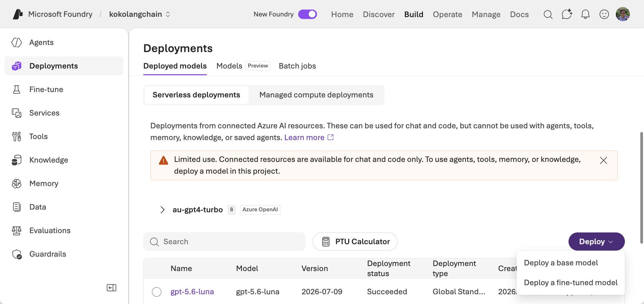Click the Model column header
644x304 pixels.
247,268
